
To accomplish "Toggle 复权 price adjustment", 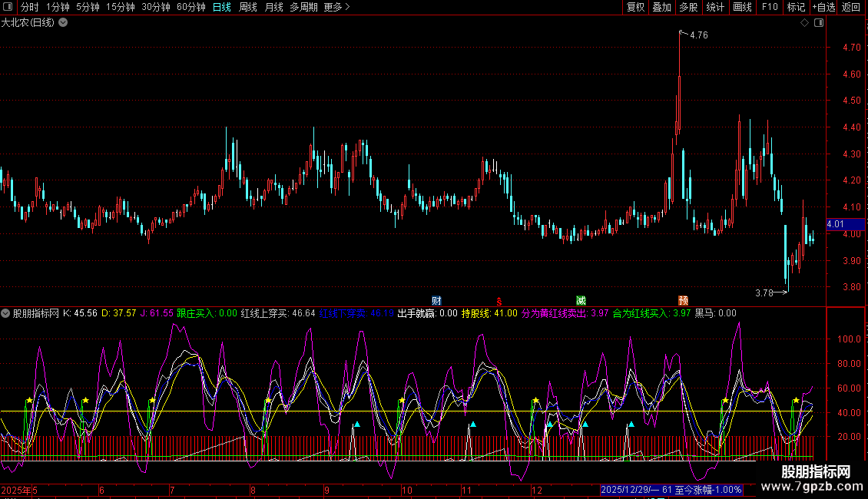I will (x=635, y=8).
